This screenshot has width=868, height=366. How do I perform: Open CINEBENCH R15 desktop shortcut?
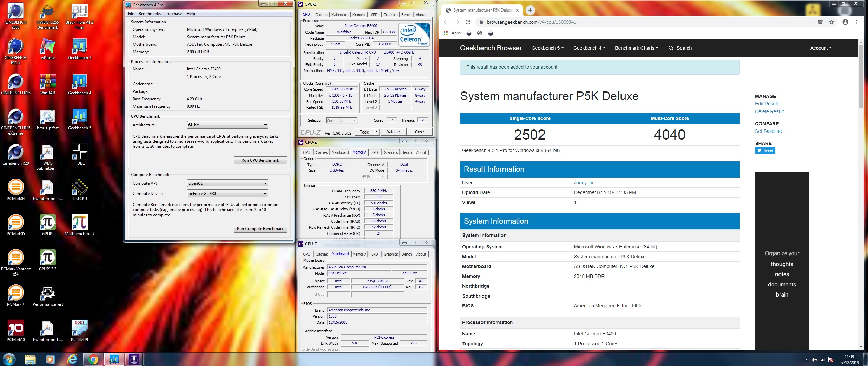[16, 84]
